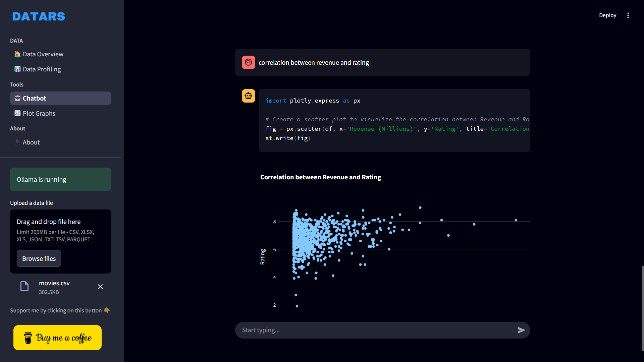Click the movies.csv file document icon
The height and width of the screenshot is (362, 644).
click(24, 287)
